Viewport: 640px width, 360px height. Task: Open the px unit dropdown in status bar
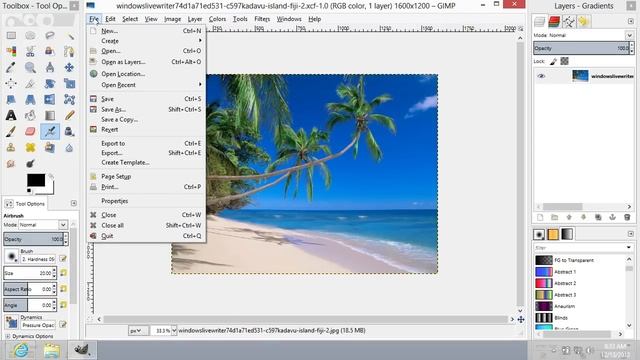coord(138,331)
